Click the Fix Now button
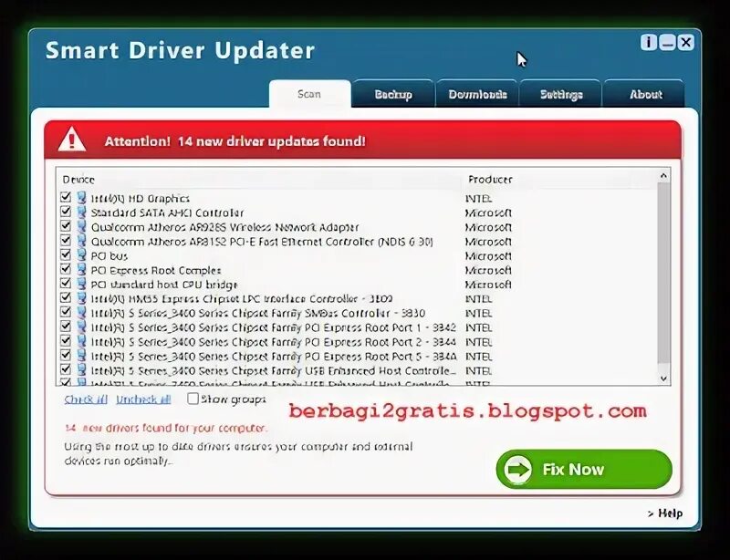This screenshot has height=560, width=730. pos(584,469)
